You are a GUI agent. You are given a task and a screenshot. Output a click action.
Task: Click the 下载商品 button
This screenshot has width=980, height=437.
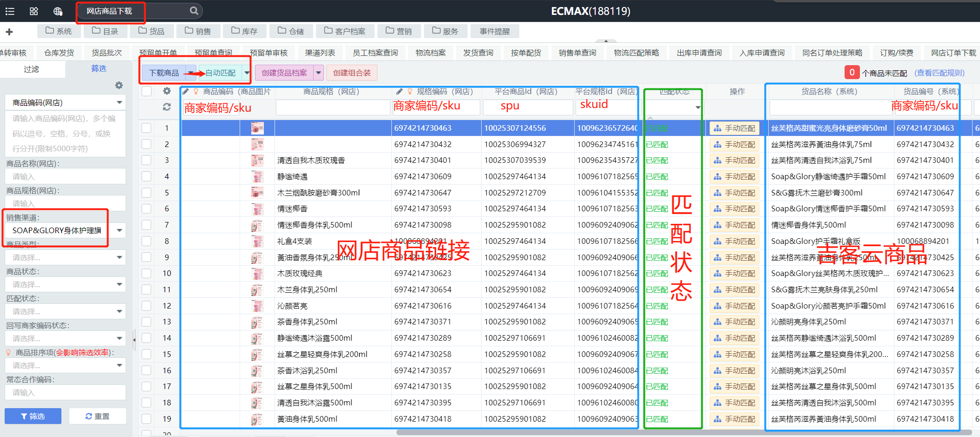[x=163, y=73]
